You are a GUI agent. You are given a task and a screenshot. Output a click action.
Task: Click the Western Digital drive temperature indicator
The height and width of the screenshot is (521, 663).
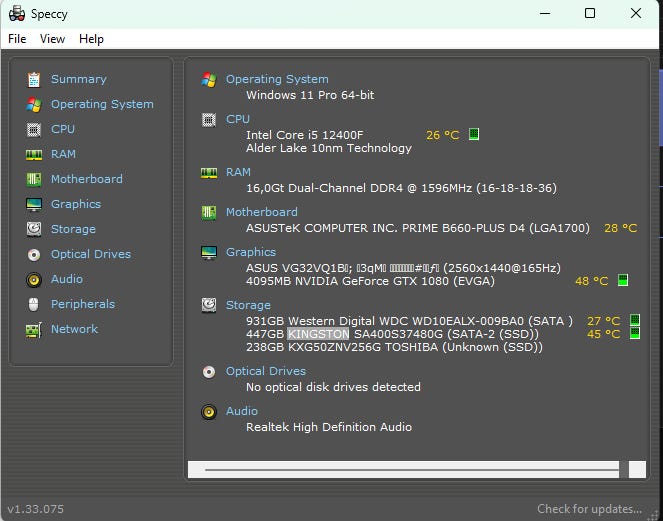point(635,320)
